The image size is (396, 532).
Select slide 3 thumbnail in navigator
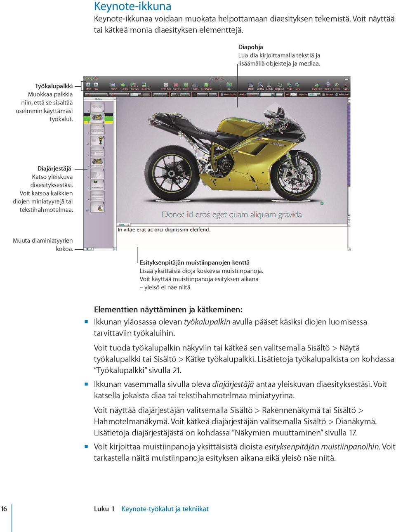pos(97,129)
